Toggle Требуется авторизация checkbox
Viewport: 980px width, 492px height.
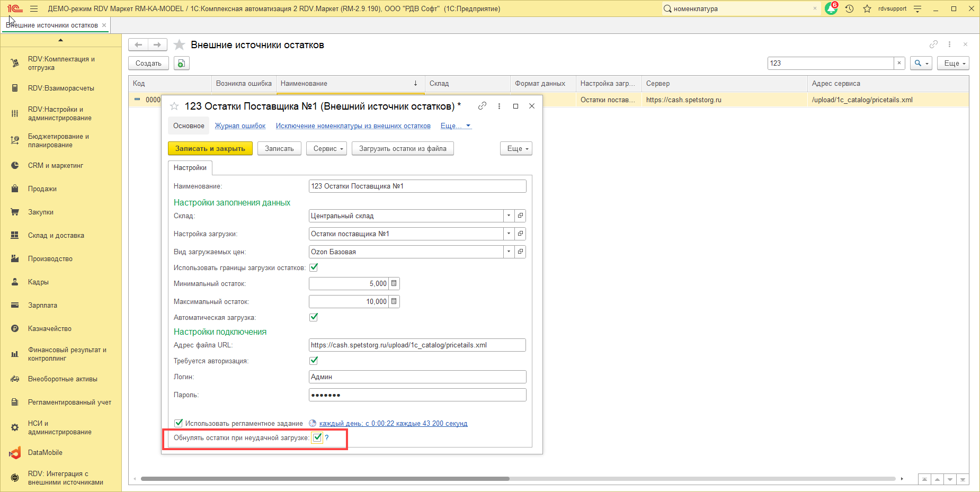pyautogui.click(x=314, y=361)
